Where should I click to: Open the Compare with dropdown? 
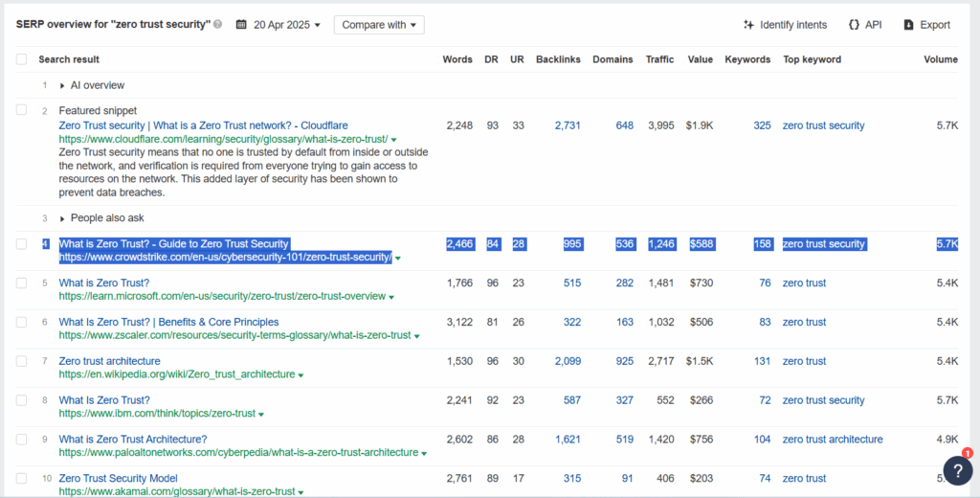[379, 25]
